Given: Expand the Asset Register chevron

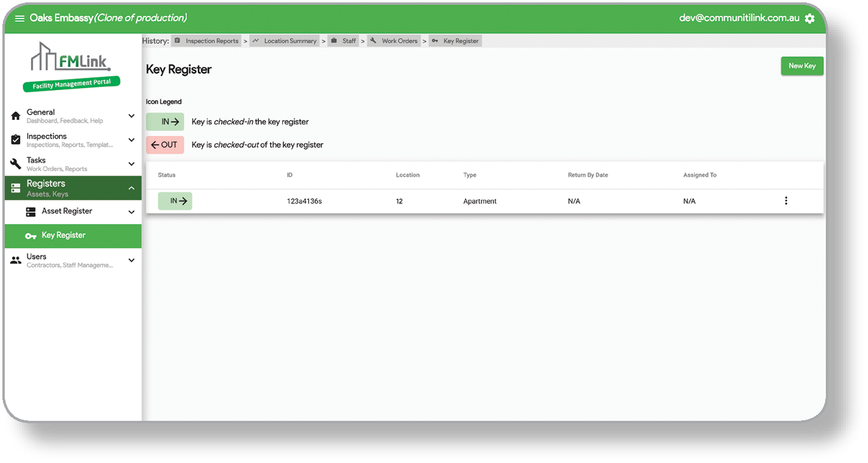Looking at the screenshot, I should 131,212.
